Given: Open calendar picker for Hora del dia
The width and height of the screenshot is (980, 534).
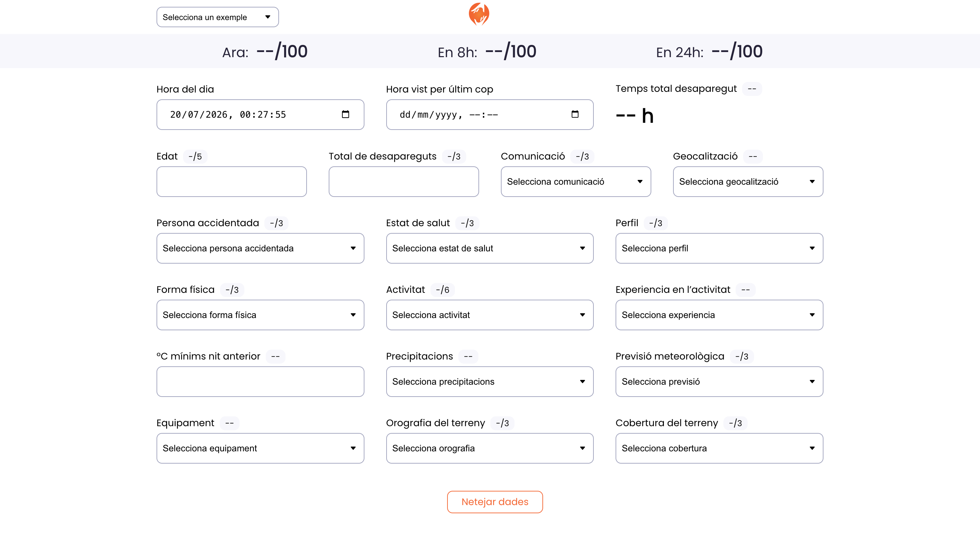Looking at the screenshot, I should [x=345, y=114].
